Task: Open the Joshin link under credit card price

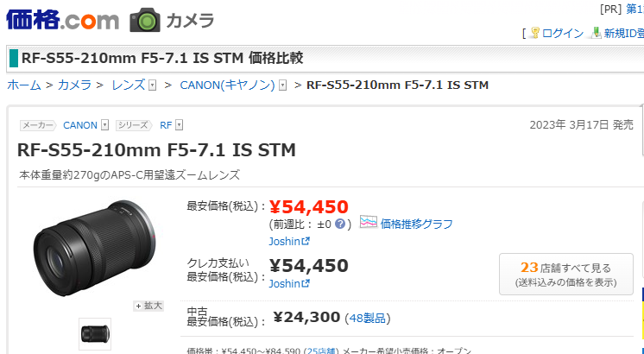Action: click(x=288, y=283)
